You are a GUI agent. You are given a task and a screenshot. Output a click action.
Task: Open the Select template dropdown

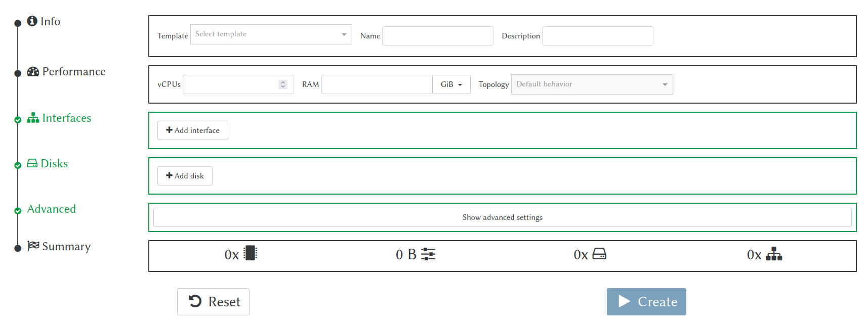click(x=271, y=34)
